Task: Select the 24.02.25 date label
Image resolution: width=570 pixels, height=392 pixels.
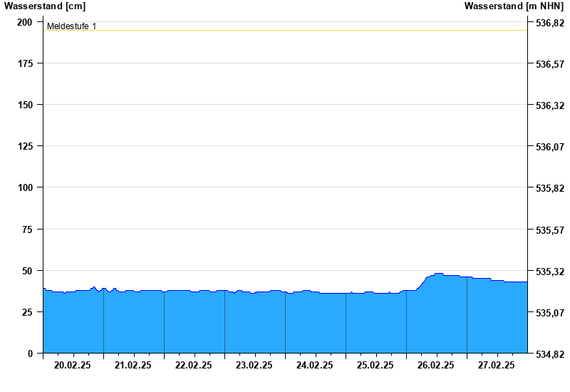Action: click(x=315, y=366)
